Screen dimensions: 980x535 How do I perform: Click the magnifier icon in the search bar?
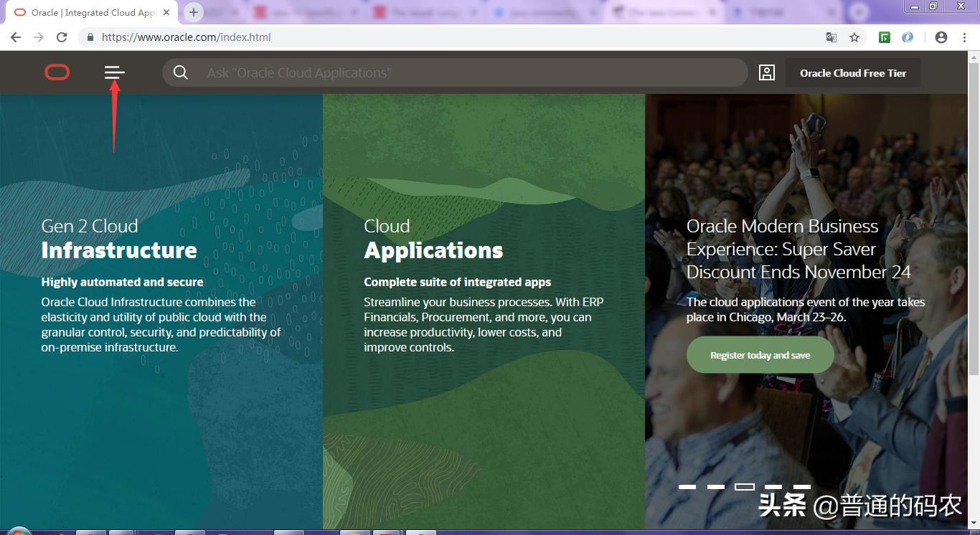[181, 72]
